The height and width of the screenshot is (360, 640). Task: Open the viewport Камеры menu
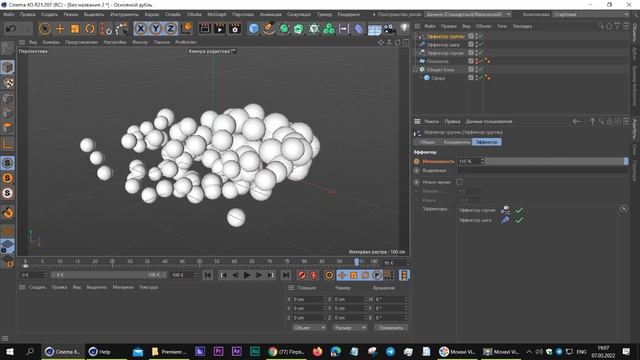click(x=51, y=42)
